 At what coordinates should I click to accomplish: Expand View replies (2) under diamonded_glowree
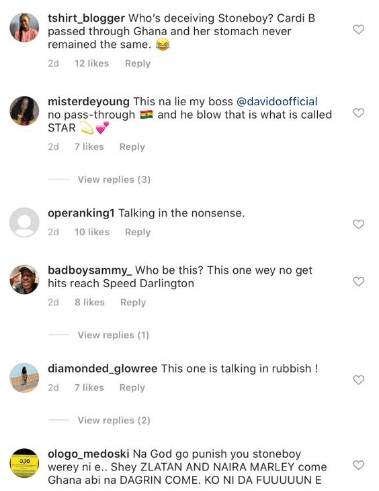tap(114, 420)
